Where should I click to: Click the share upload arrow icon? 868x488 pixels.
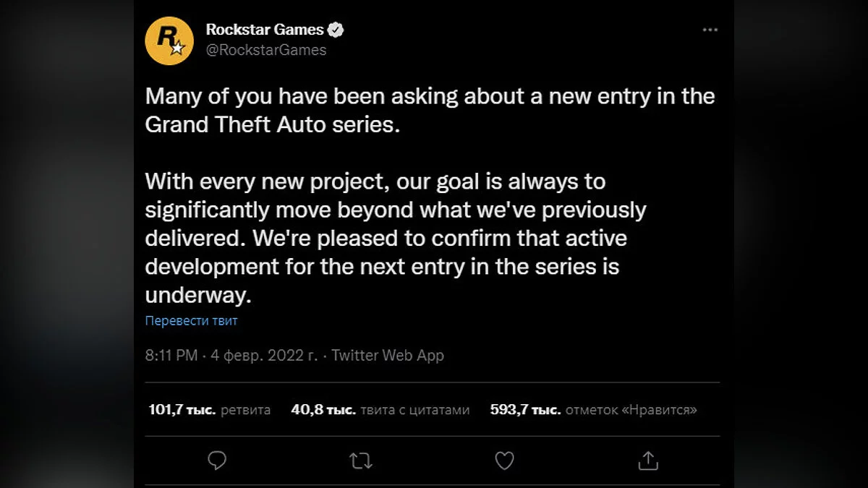tap(648, 460)
